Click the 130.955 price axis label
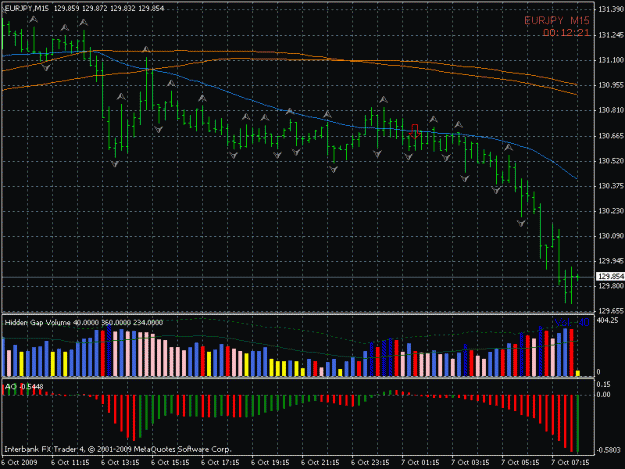This screenshot has height=469, width=625. 611,85
